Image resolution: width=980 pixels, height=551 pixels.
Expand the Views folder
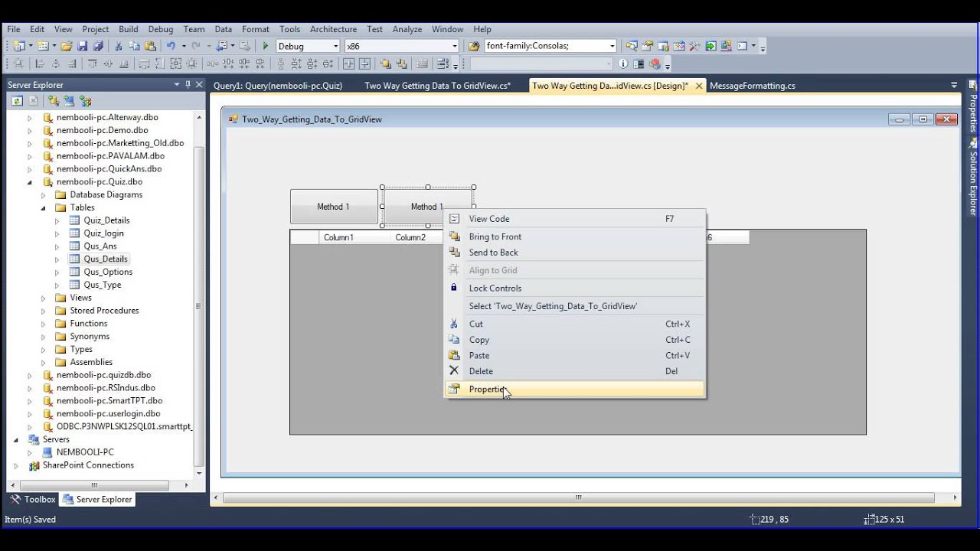coord(44,298)
